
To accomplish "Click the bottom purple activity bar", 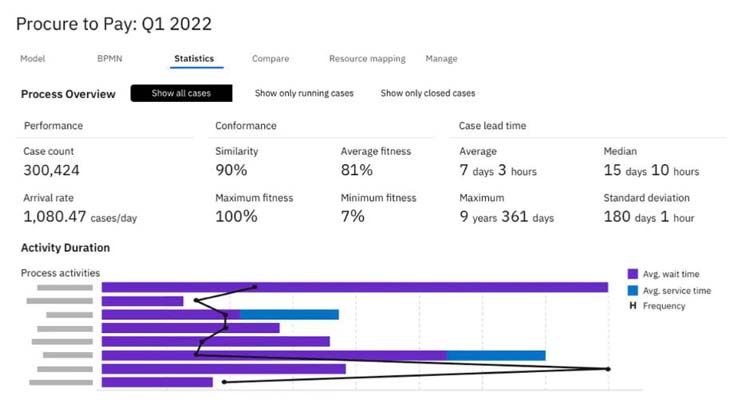I will point(157,382).
